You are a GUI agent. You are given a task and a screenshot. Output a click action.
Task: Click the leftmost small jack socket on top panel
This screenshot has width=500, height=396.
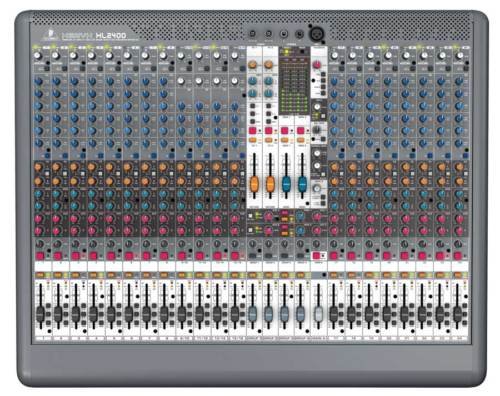253,34
